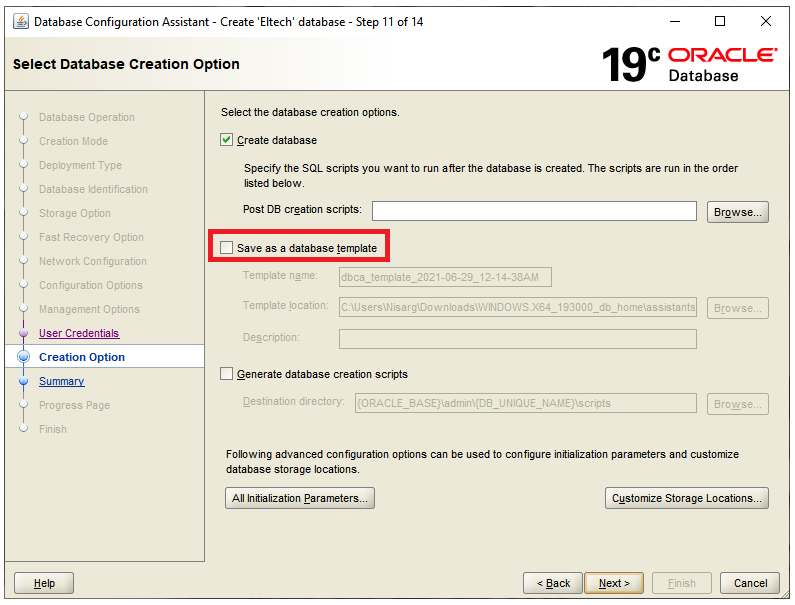The height and width of the screenshot is (605, 795).
Task: Enable Save as a database template
Action: [x=227, y=248]
